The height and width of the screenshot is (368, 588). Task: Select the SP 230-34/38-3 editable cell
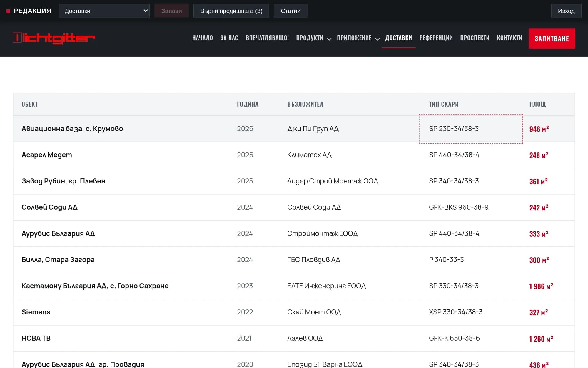click(471, 129)
